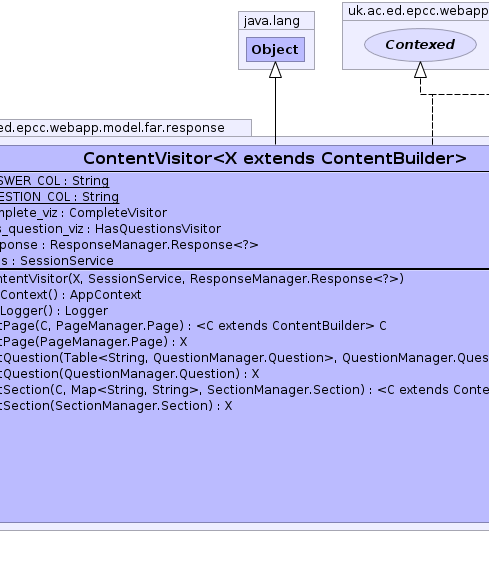
Task: Select the ContentVisitor class title
Action: click(275, 158)
